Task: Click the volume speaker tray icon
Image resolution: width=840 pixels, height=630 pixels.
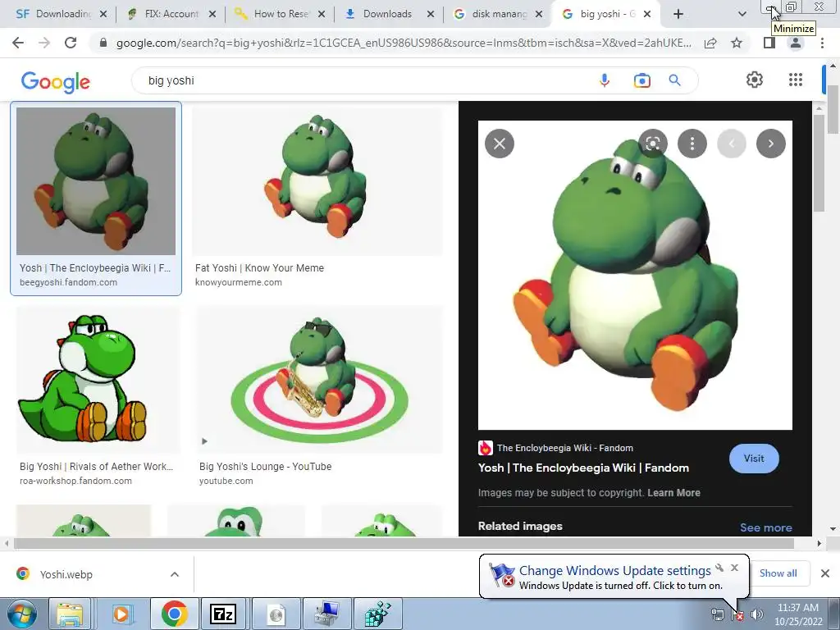Action: pyautogui.click(x=756, y=615)
